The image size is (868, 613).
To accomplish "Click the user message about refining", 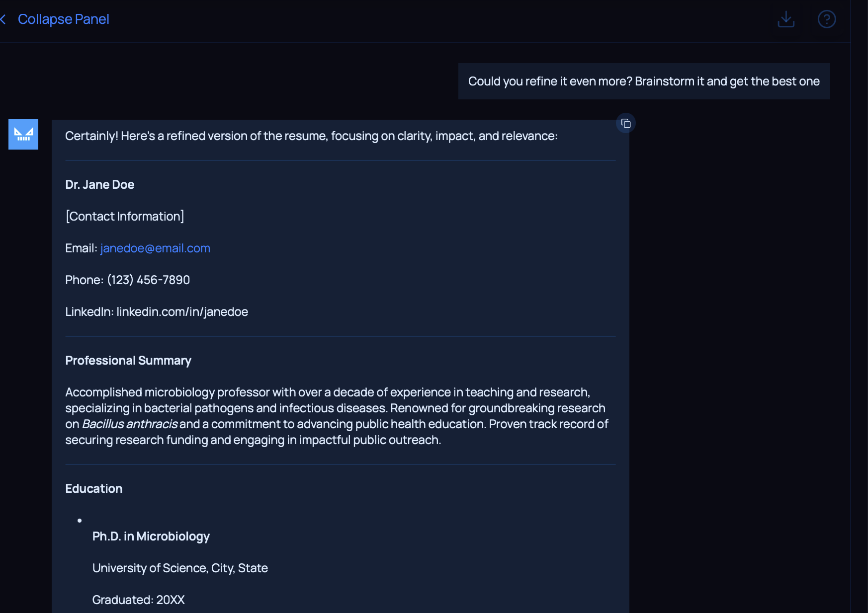I will [643, 81].
